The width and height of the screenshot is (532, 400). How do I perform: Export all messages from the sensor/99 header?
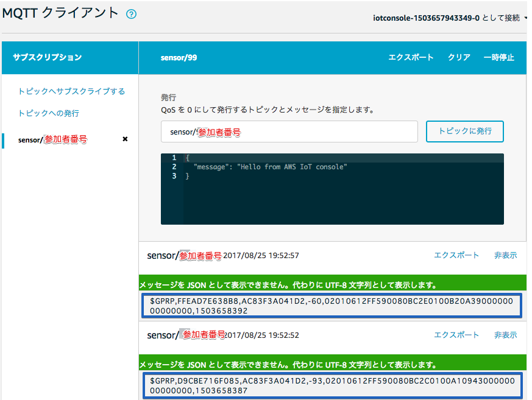point(411,57)
